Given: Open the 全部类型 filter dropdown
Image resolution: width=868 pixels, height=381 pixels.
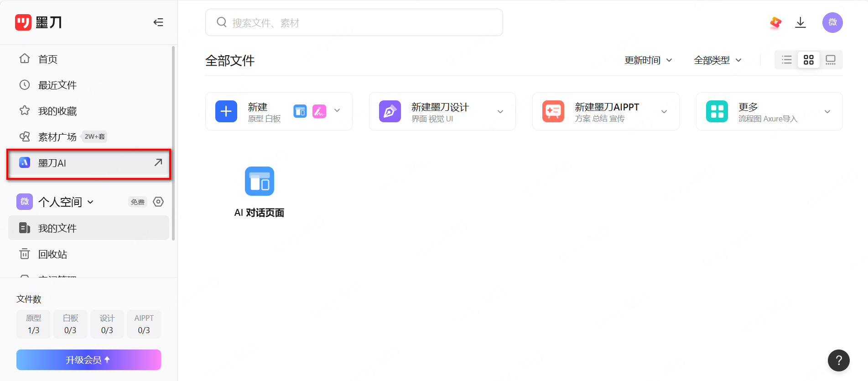Looking at the screenshot, I should coord(718,60).
